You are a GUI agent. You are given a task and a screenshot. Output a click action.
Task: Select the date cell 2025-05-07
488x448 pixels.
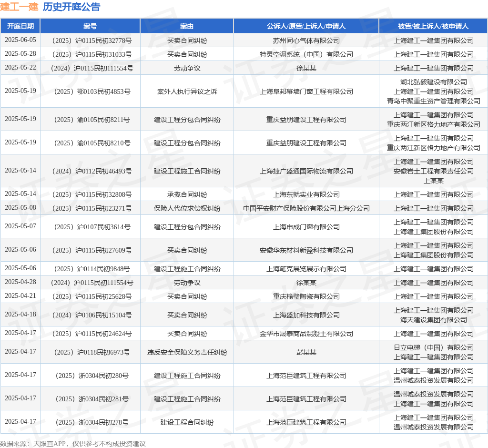tap(20, 226)
